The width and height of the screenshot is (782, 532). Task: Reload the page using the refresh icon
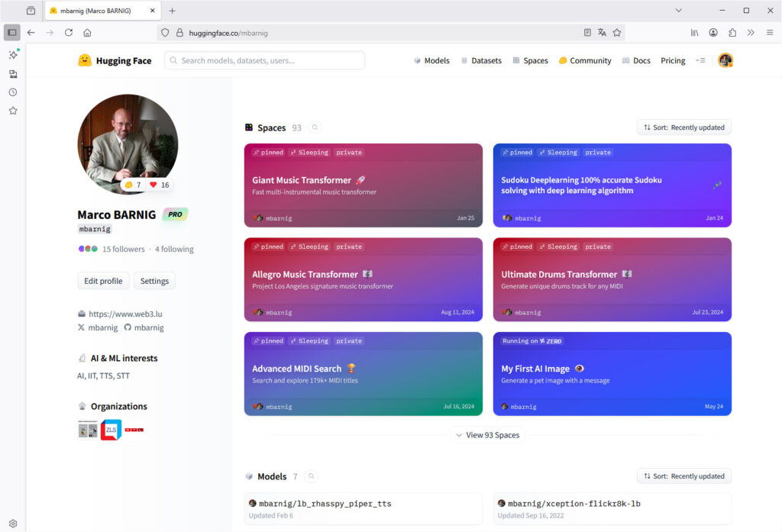[69, 33]
